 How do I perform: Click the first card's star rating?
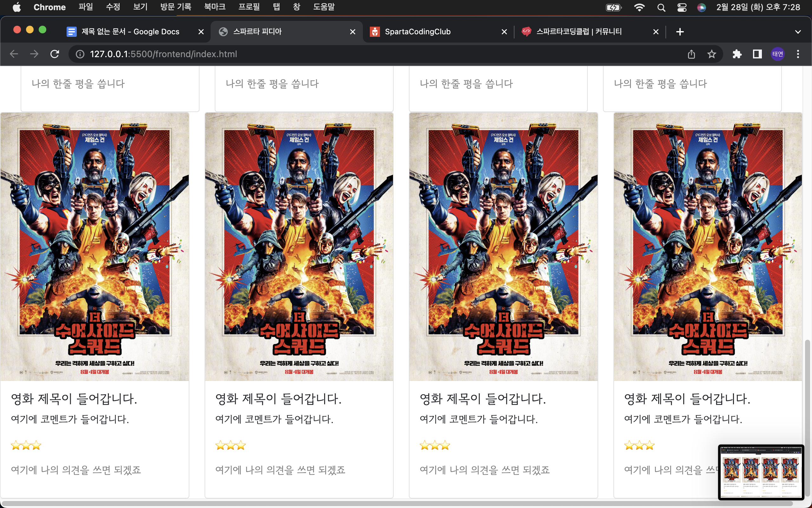26,445
